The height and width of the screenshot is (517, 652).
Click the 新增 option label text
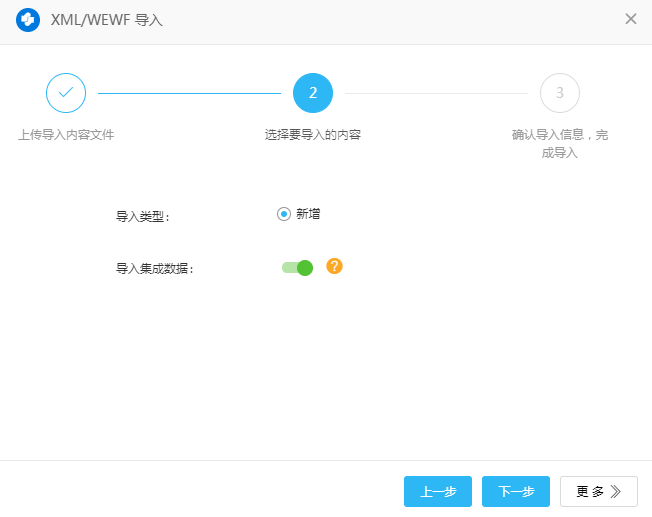[308, 214]
